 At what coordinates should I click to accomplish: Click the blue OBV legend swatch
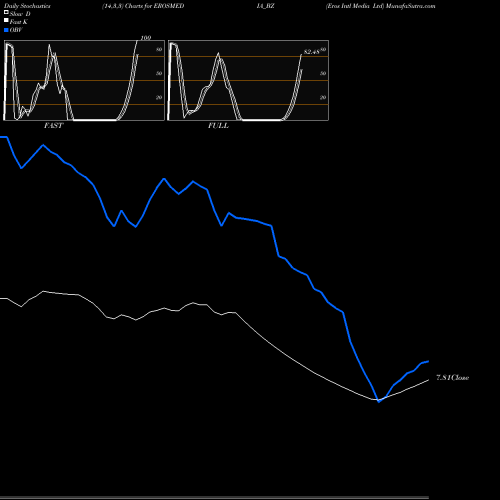[6, 30]
